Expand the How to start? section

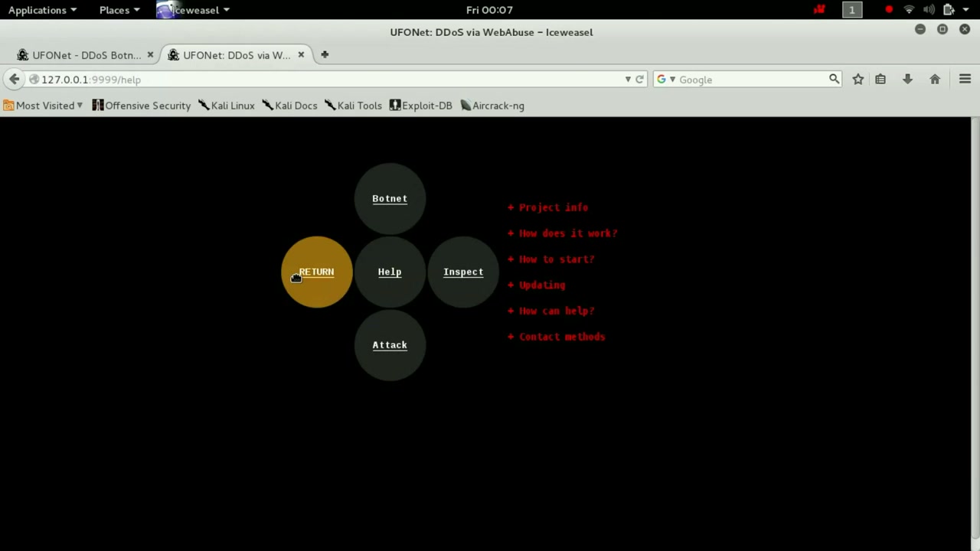(x=550, y=259)
